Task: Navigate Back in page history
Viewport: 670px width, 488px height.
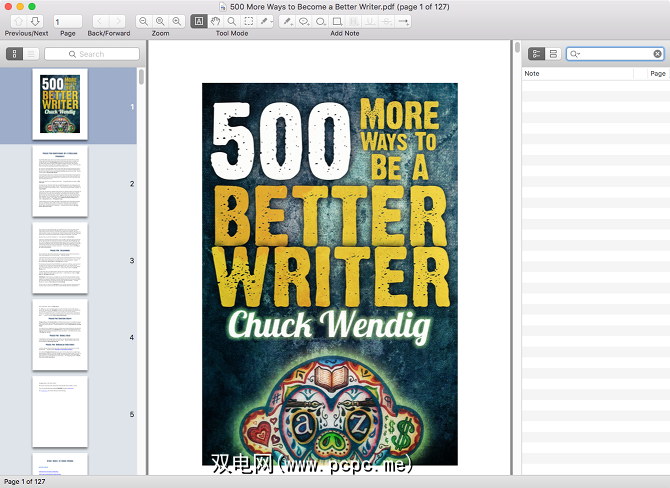Action: [100, 21]
